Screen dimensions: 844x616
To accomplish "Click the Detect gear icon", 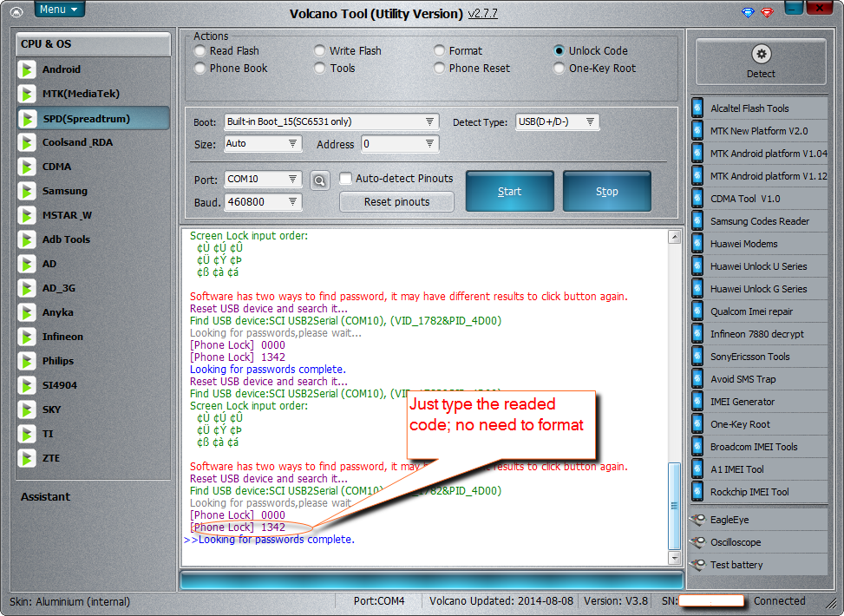I will (761, 54).
